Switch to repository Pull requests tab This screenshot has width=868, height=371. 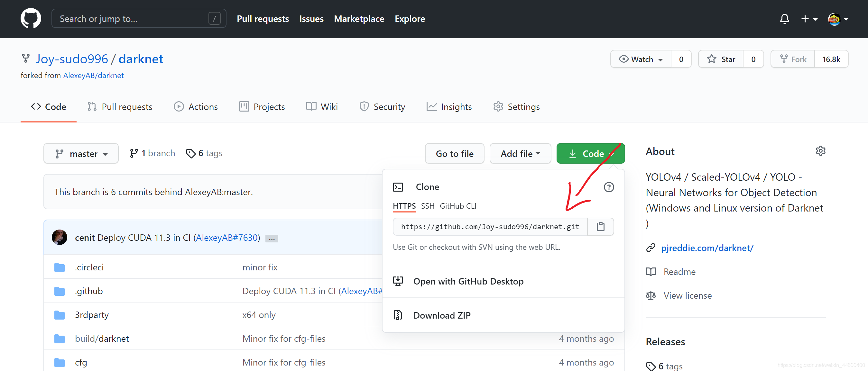[120, 107]
